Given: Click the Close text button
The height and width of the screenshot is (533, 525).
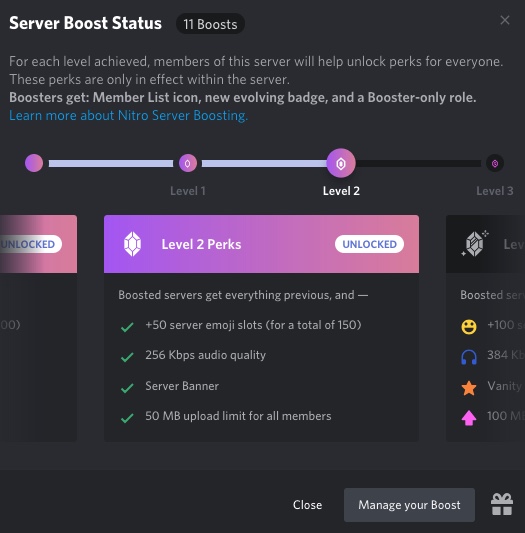Looking at the screenshot, I should point(307,505).
